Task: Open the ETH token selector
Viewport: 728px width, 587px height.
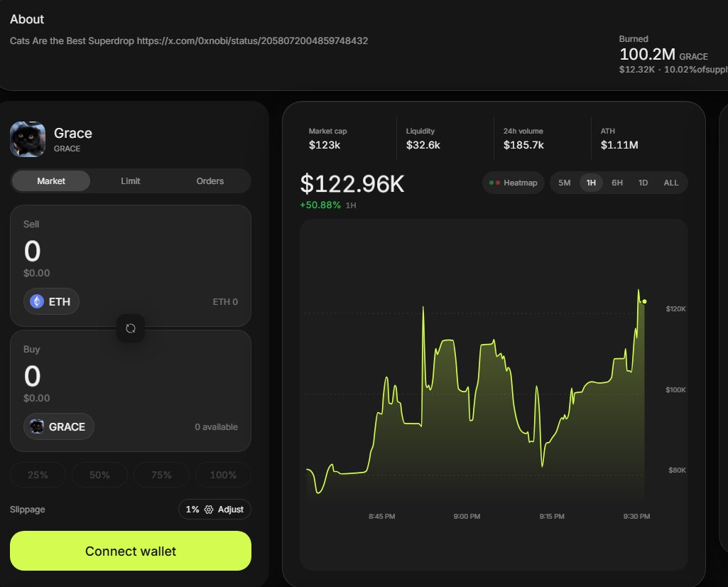Action: (x=51, y=301)
